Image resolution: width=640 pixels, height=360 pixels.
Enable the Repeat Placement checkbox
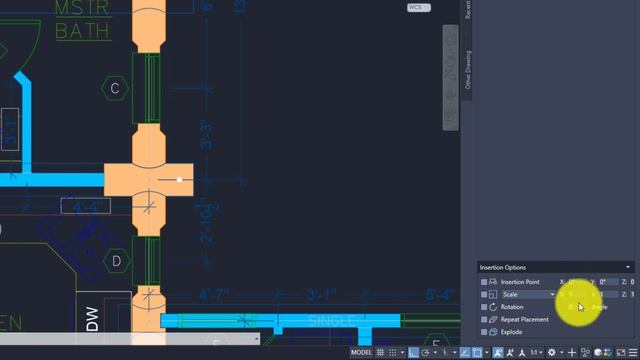click(484, 320)
